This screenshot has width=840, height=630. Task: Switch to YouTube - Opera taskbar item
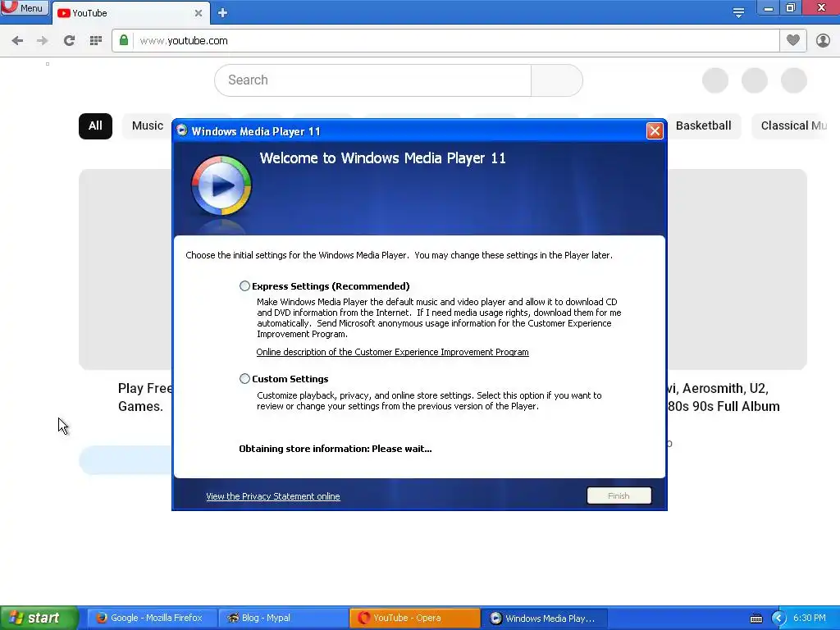414,618
